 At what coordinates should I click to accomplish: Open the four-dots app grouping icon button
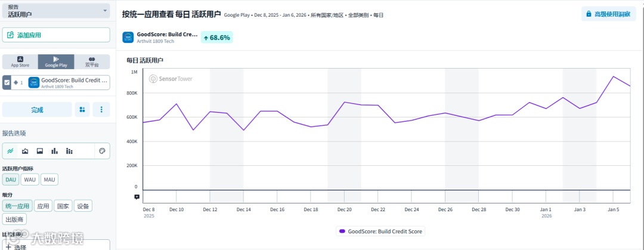click(x=82, y=110)
